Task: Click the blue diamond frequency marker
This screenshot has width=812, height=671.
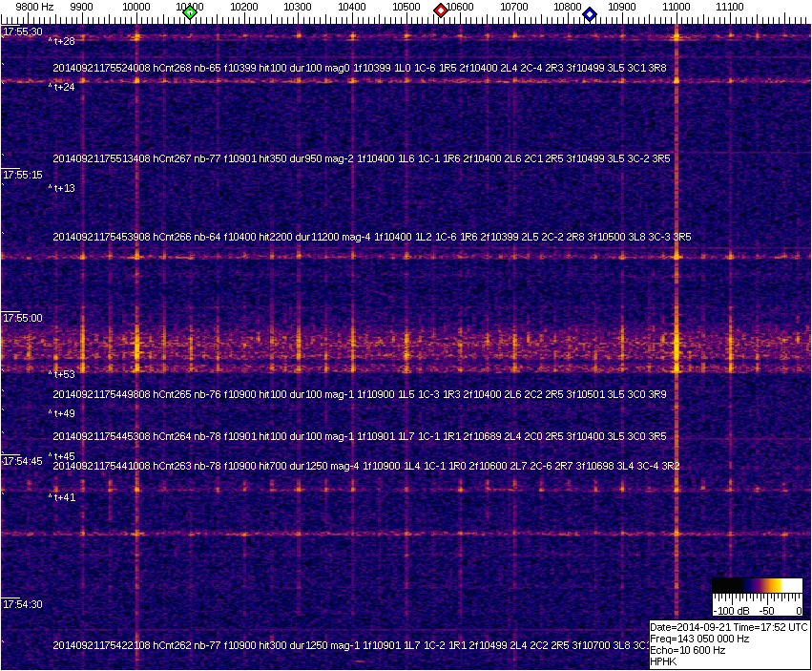Action: [590, 14]
